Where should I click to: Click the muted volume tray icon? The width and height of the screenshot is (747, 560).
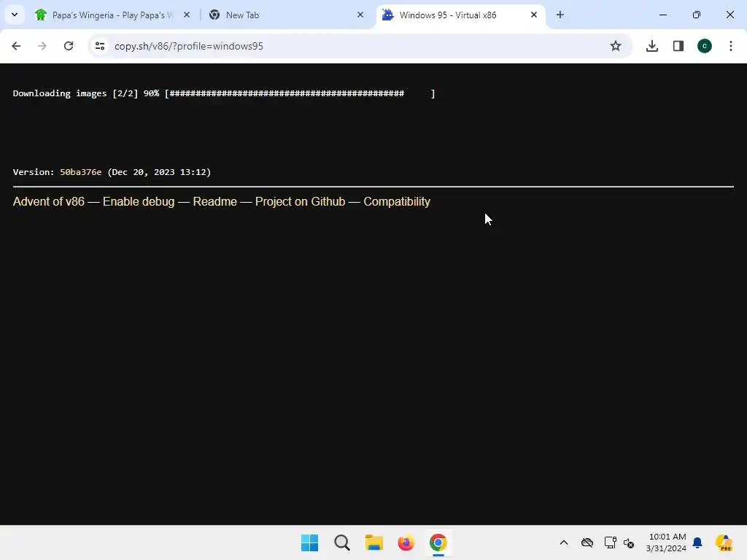pos(629,542)
